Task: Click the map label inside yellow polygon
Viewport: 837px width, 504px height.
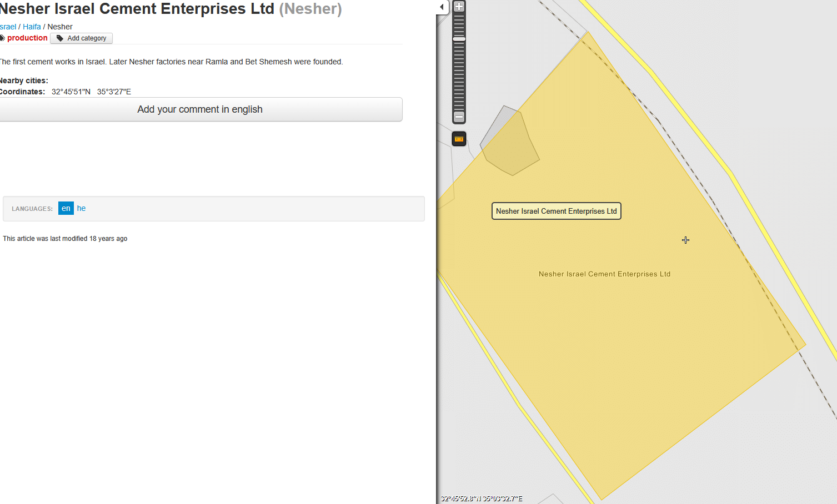Action: (x=604, y=274)
